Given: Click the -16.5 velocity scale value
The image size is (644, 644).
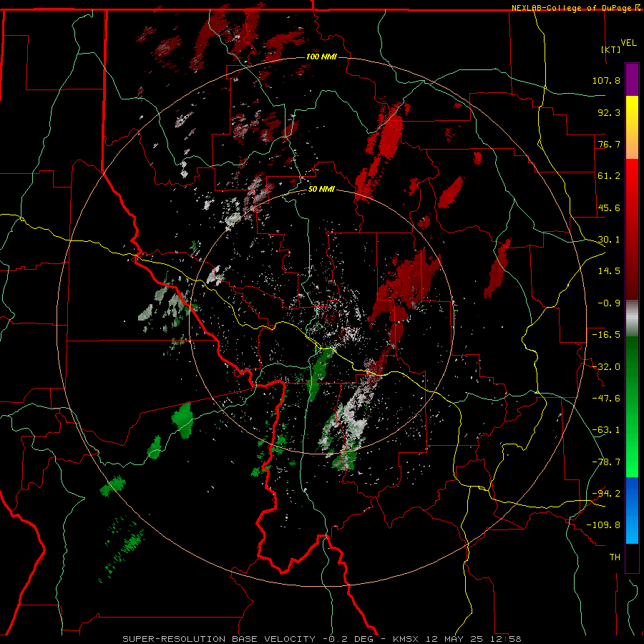Looking at the screenshot, I should [606, 335].
